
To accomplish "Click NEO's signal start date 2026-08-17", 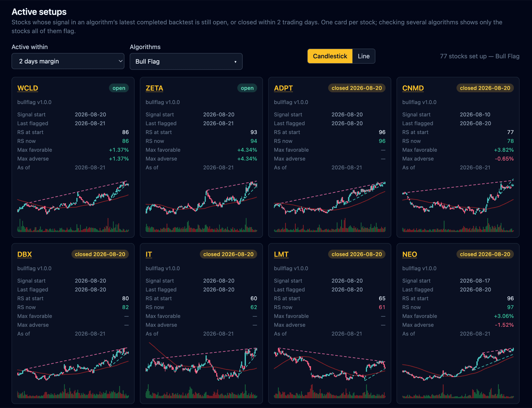I will [475, 281].
